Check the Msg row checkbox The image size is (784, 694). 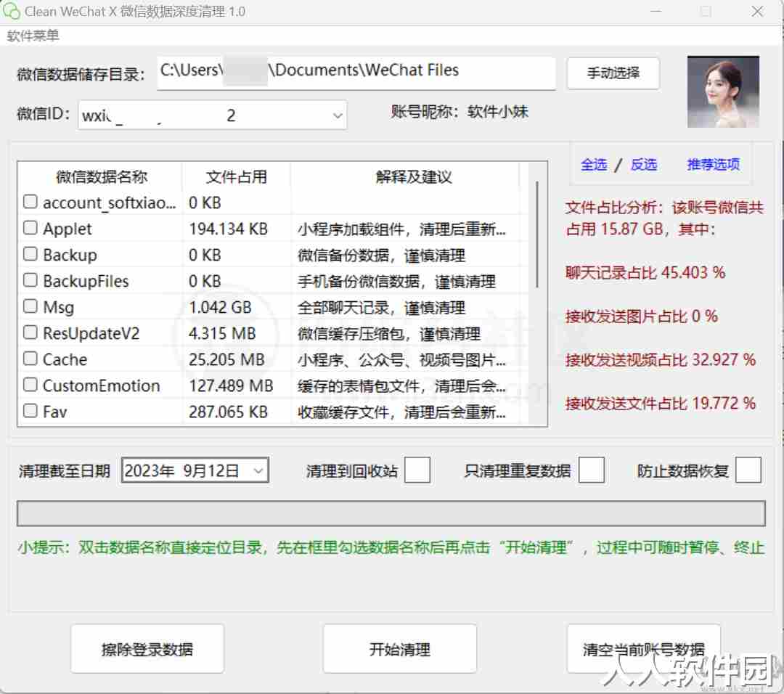(30, 306)
